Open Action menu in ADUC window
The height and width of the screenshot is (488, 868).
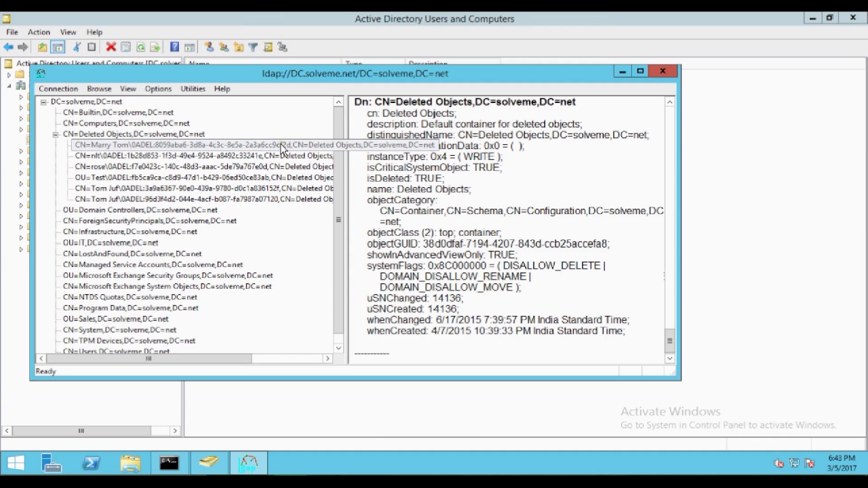coord(39,32)
